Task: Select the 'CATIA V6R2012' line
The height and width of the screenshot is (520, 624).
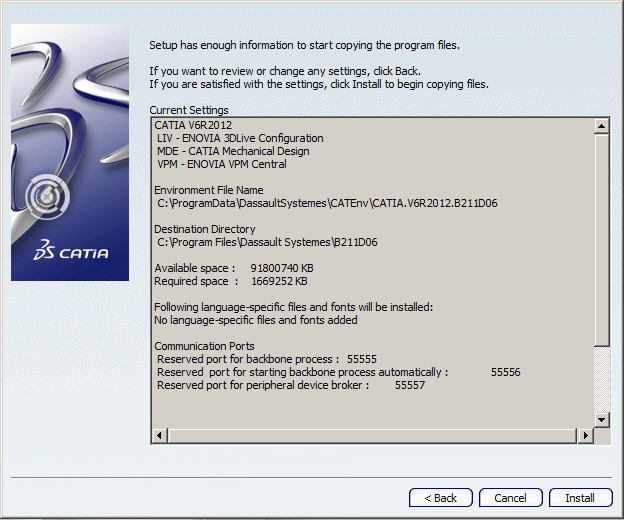Action: (x=193, y=125)
